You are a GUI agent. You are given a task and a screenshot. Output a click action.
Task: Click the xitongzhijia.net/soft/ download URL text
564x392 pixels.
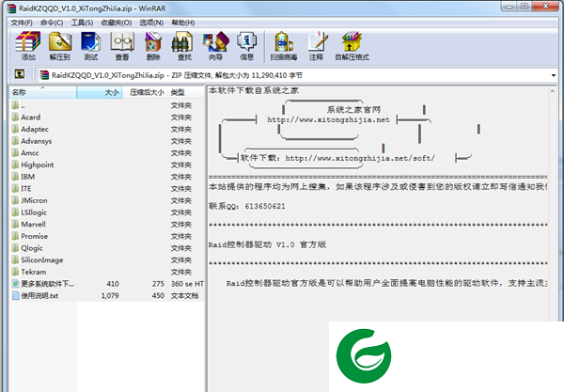360,158
